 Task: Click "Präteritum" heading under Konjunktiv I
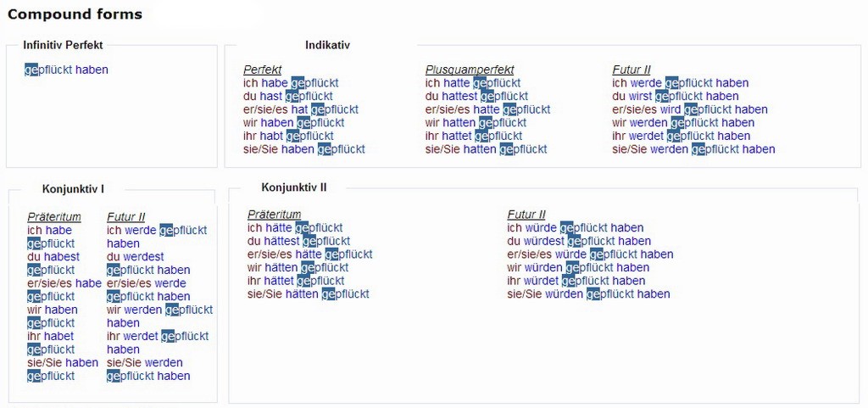(x=54, y=217)
